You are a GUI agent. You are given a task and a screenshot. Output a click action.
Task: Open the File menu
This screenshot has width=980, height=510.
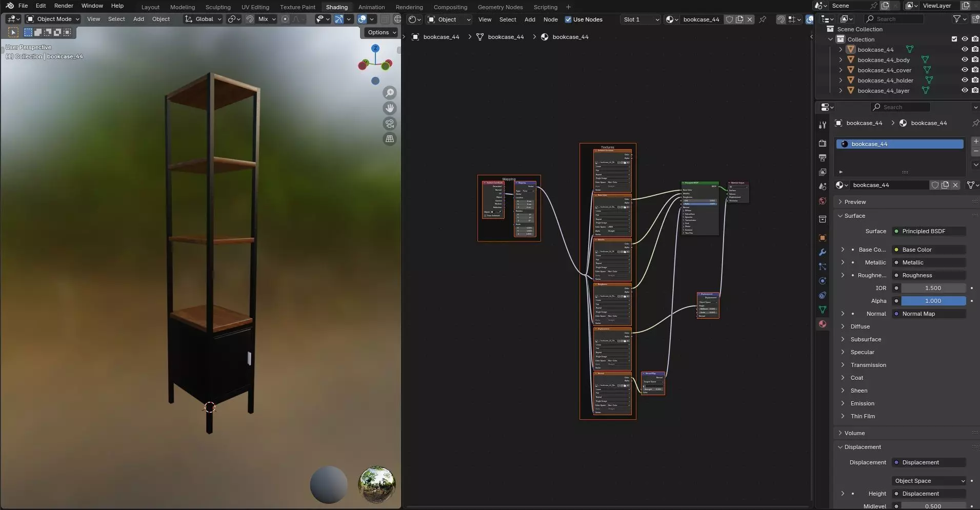click(x=23, y=6)
